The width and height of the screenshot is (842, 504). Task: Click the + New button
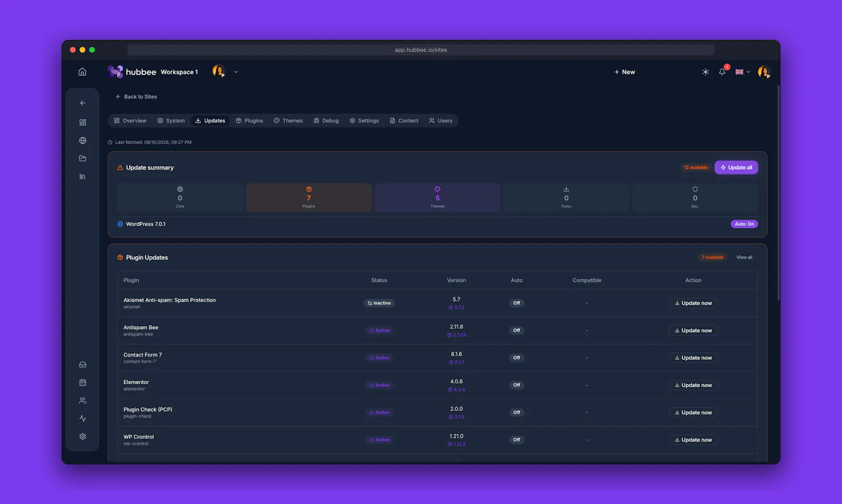(x=625, y=72)
